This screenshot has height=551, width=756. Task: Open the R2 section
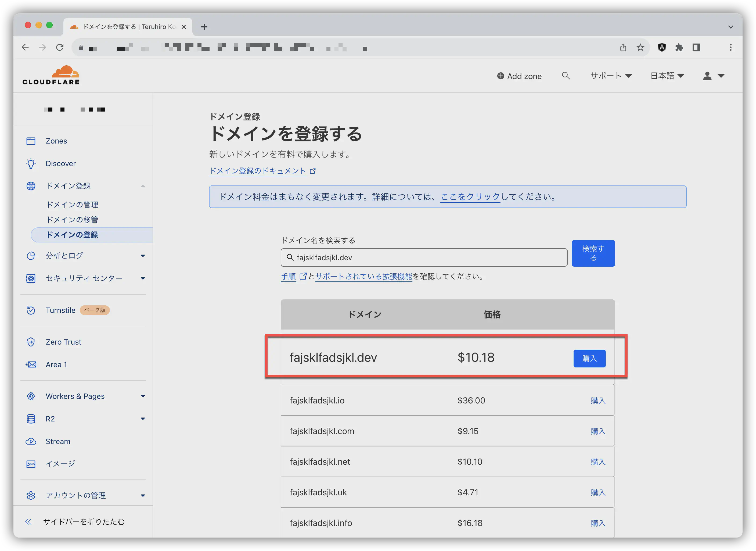pyautogui.click(x=50, y=419)
